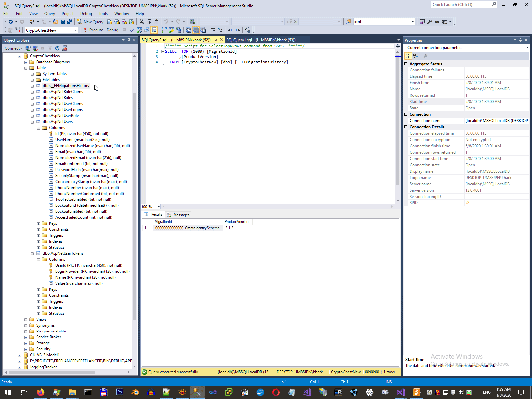
Task: Toggle Include Live Query Statistics
Action: 171,30
